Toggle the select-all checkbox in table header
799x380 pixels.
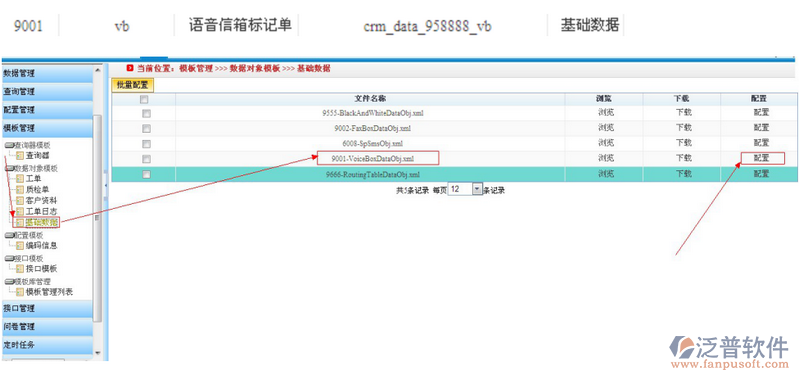144,99
